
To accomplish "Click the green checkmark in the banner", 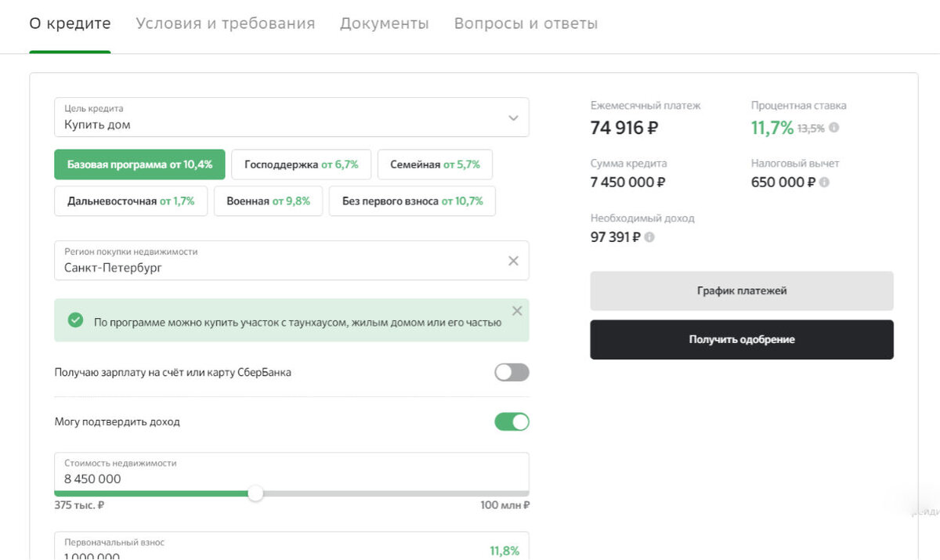I will (x=76, y=320).
